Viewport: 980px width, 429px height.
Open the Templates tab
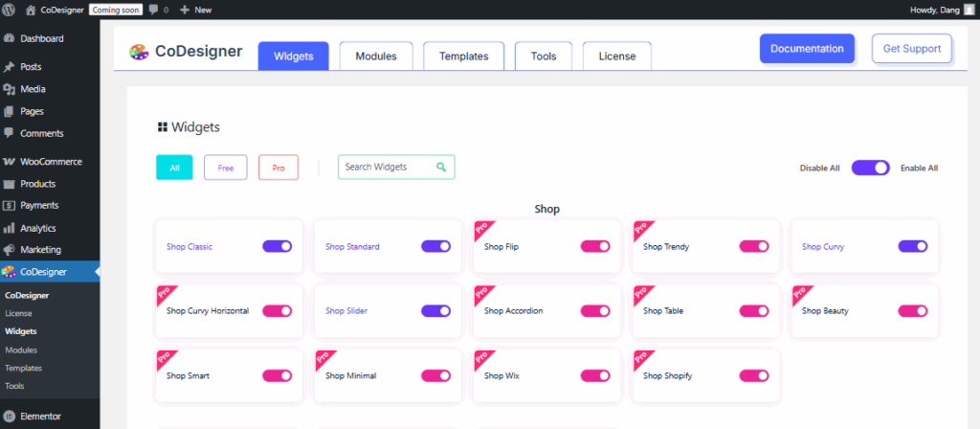[x=464, y=56]
